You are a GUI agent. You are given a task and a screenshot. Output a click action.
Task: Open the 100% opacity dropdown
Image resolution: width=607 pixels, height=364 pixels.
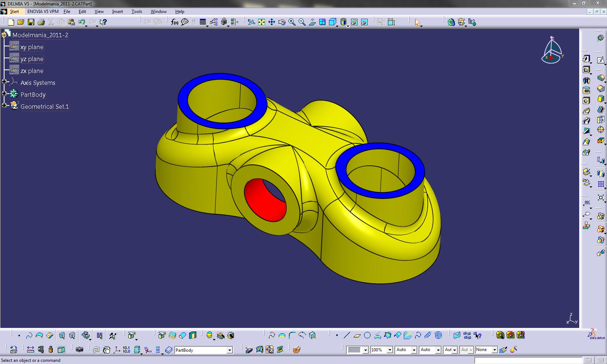coord(390,350)
